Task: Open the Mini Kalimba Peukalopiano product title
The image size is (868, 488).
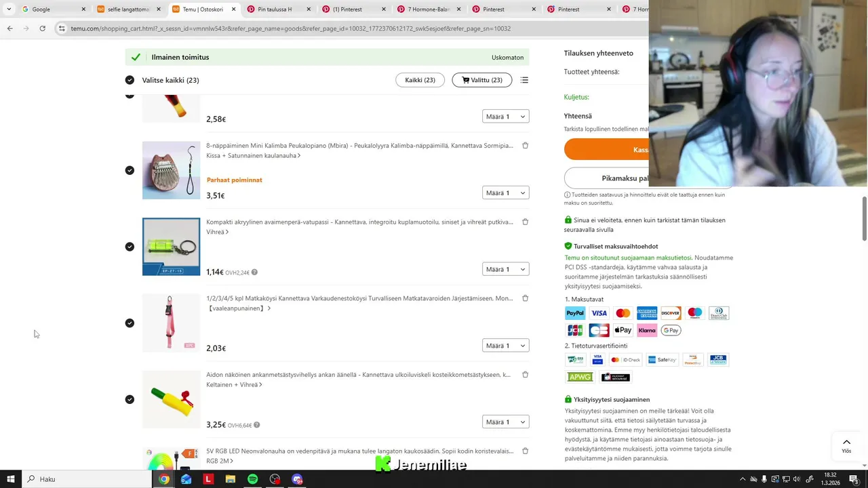Action: pos(359,146)
